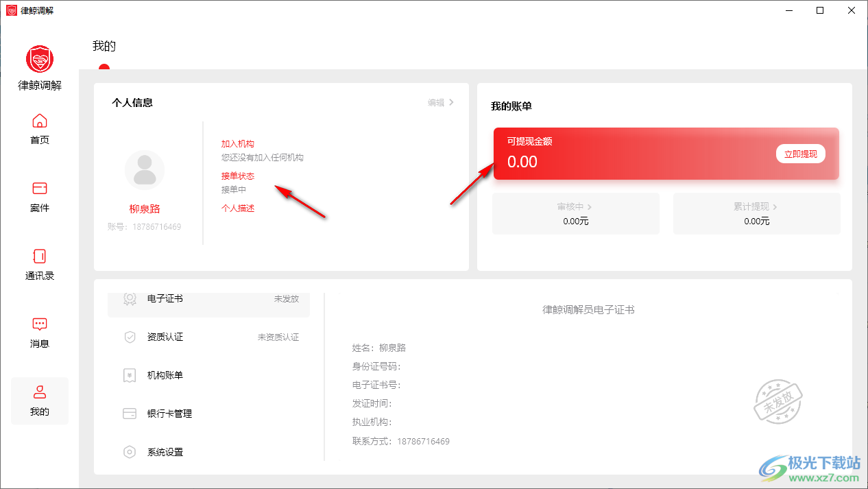This screenshot has width=868, height=489.
Task: Click the 系统设置 hexagon gear icon
Action: click(x=130, y=453)
